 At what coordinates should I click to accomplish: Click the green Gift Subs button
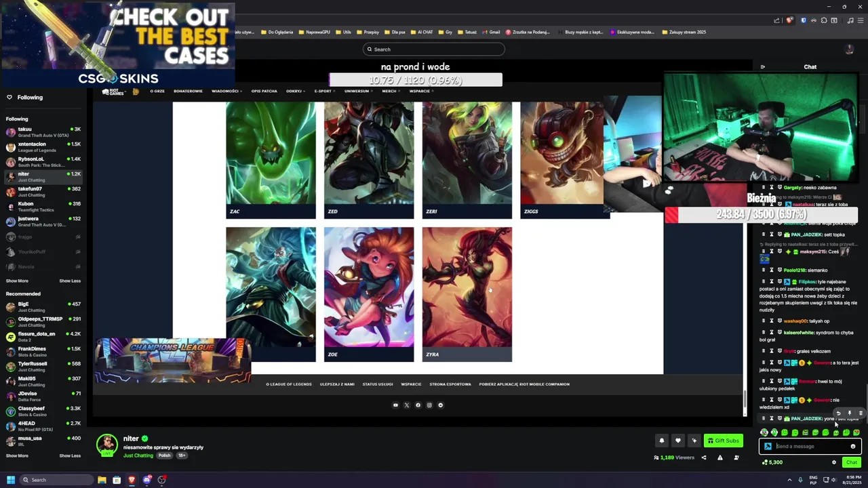click(724, 441)
